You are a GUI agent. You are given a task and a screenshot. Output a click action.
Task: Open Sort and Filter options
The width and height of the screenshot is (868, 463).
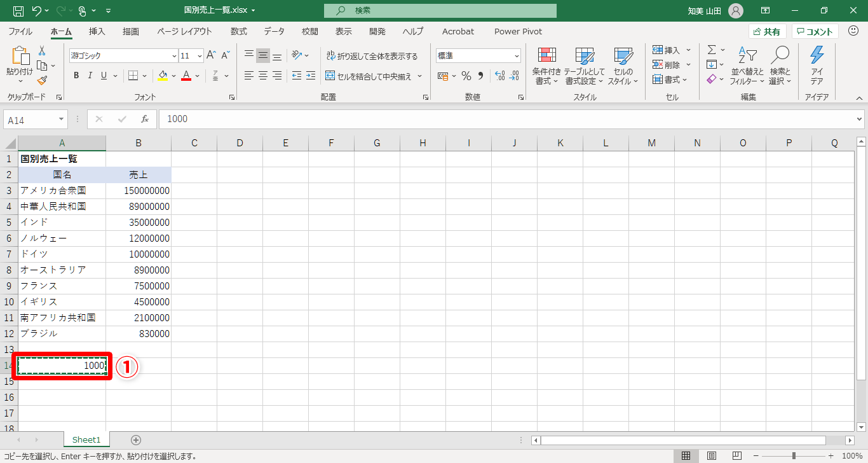coord(747,66)
